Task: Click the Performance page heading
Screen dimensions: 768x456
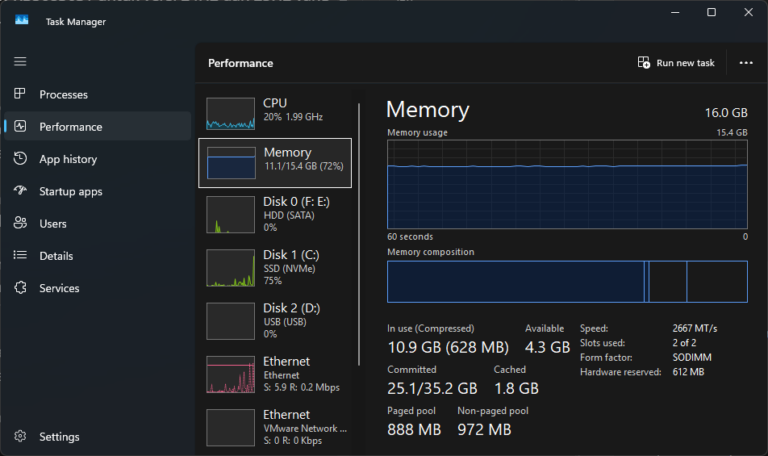Action: (x=240, y=63)
